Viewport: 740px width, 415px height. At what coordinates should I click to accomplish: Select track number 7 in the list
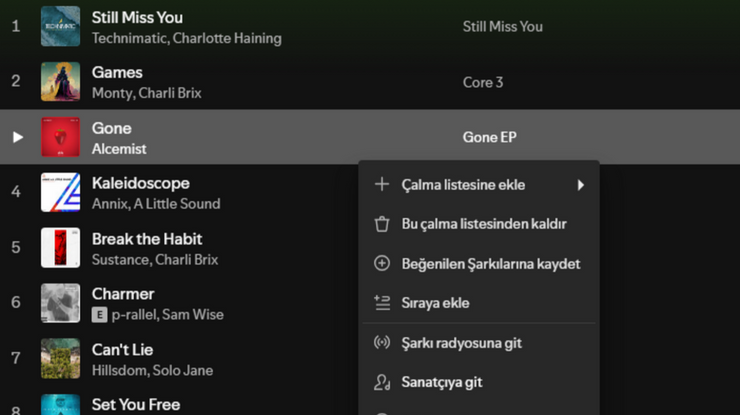click(16, 358)
